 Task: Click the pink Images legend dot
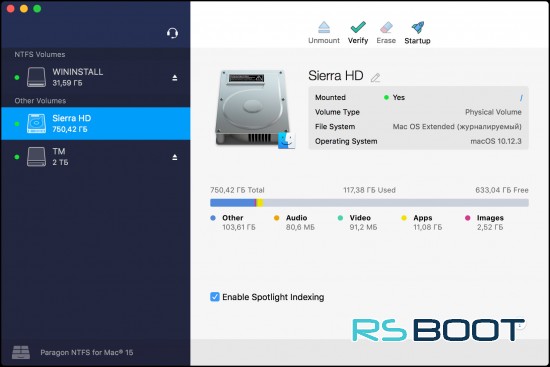coord(468,218)
